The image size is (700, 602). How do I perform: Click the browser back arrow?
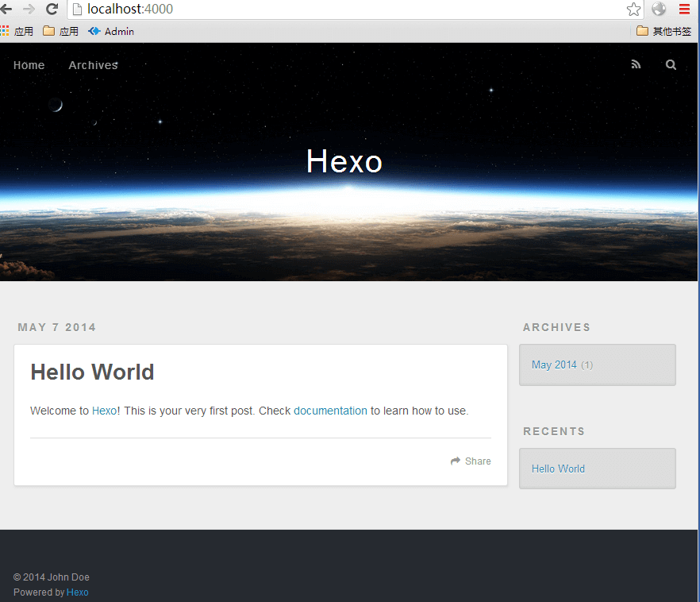click(x=6, y=10)
